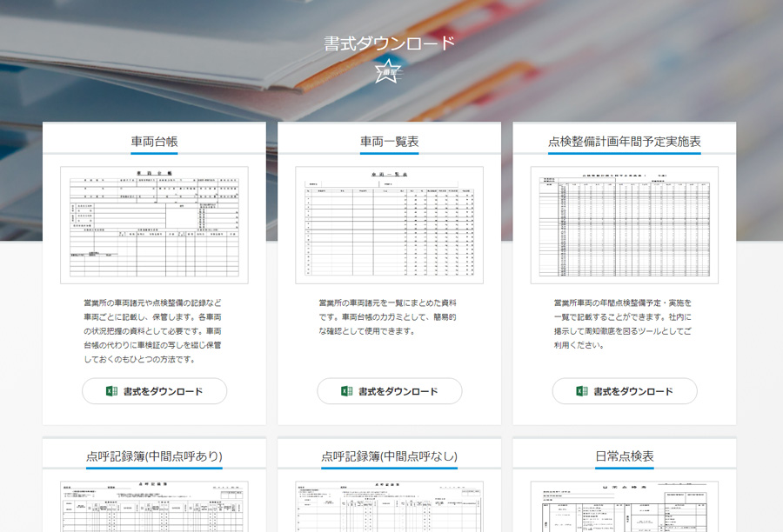This screenshot has height=532, width=783.
Task: Open the 車両一覧表 card heading
Action: (391, 143)
